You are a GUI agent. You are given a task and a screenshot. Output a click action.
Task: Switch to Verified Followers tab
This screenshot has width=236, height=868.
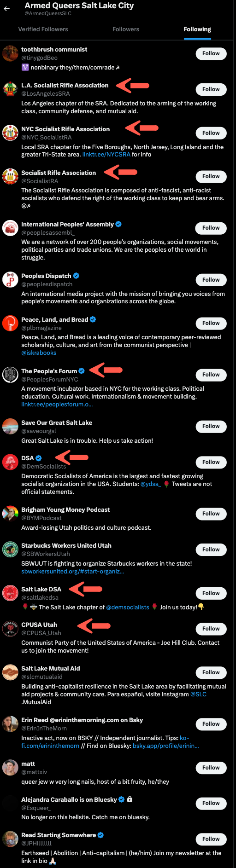pos(43,29)
